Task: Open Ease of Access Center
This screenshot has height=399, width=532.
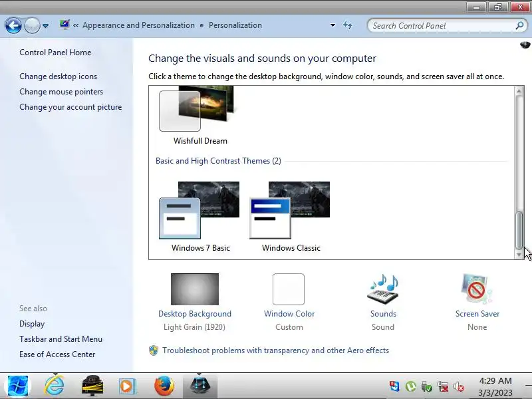Action: [x=57, y=354]
